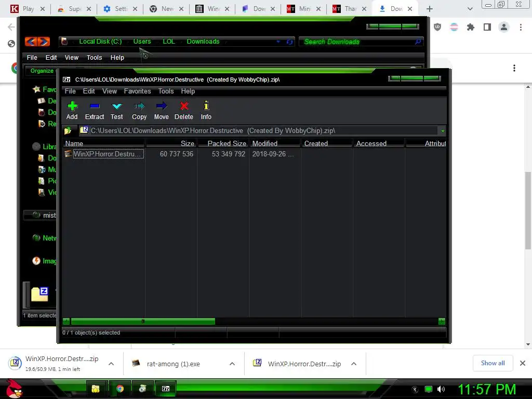Click the taskbar volume speaker icon
Viewport: 532px width, 399px height.
[x=441, y=389]
